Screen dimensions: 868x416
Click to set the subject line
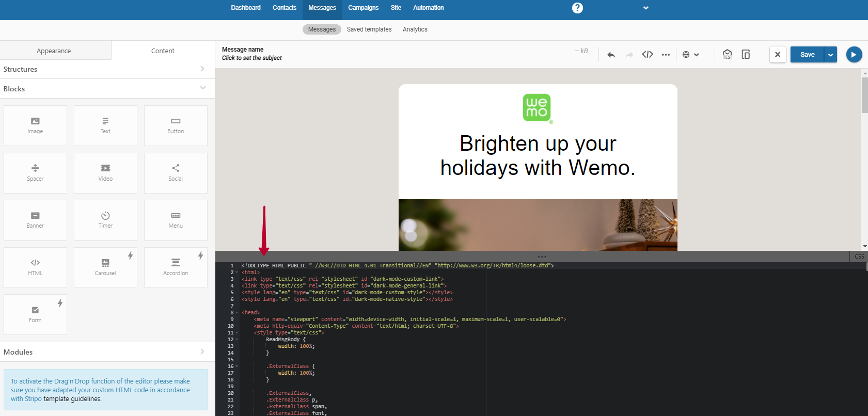252,58
